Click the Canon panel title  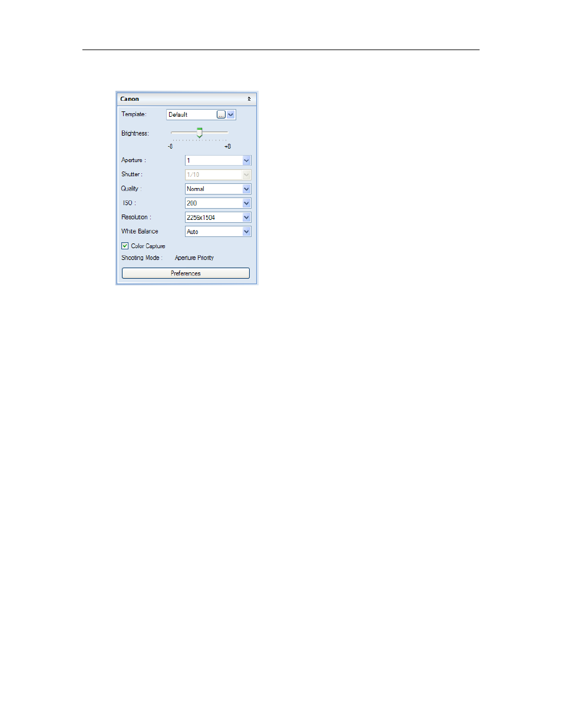pyautogui.click(x=130, y=99)
